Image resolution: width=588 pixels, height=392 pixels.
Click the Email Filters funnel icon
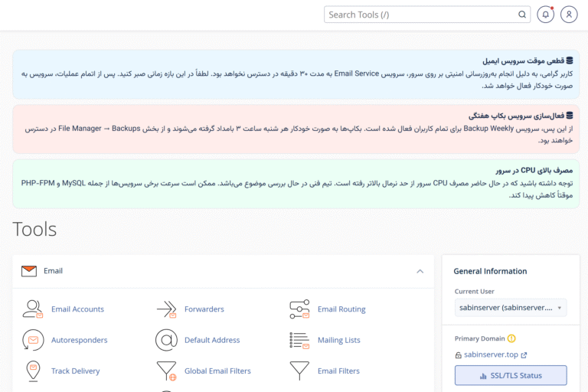coord(299,371)
